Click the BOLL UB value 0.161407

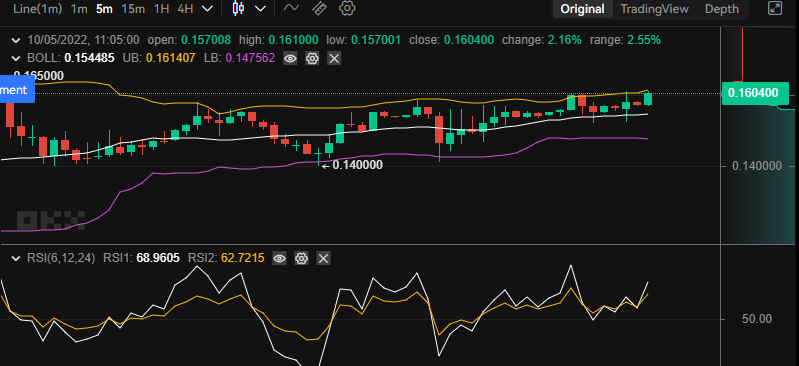(x=170, y=58)
